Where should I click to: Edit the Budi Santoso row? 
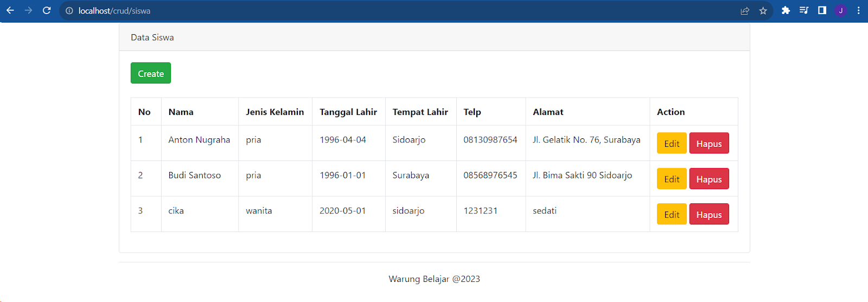672,179
